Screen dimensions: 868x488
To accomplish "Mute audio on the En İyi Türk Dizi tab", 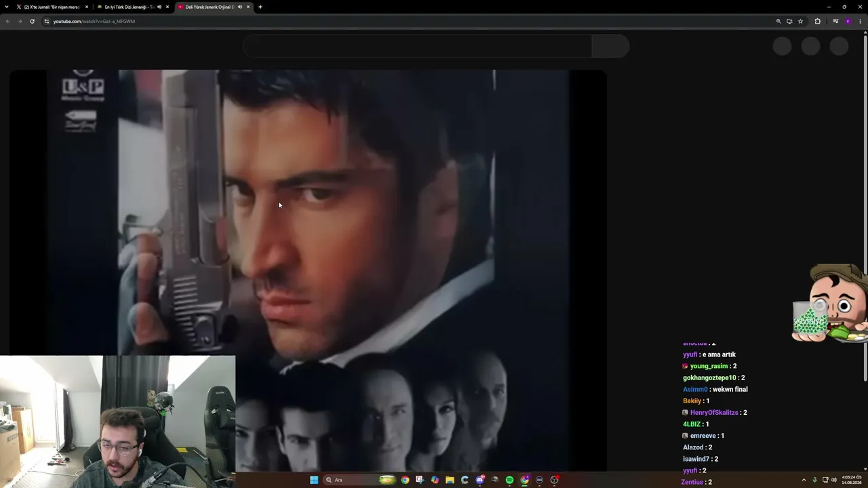I will (x=159, y=7).
